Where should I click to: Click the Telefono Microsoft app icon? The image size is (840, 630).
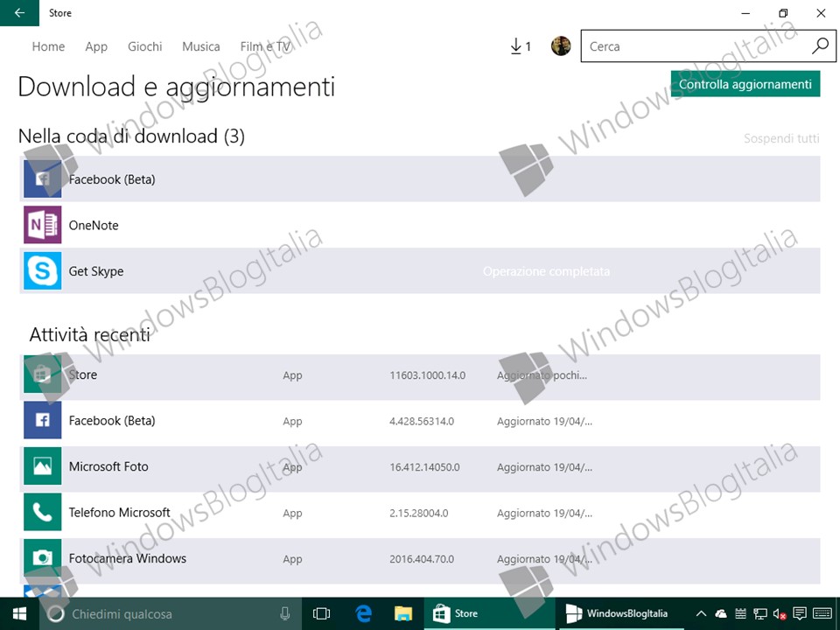coord(42,512)
